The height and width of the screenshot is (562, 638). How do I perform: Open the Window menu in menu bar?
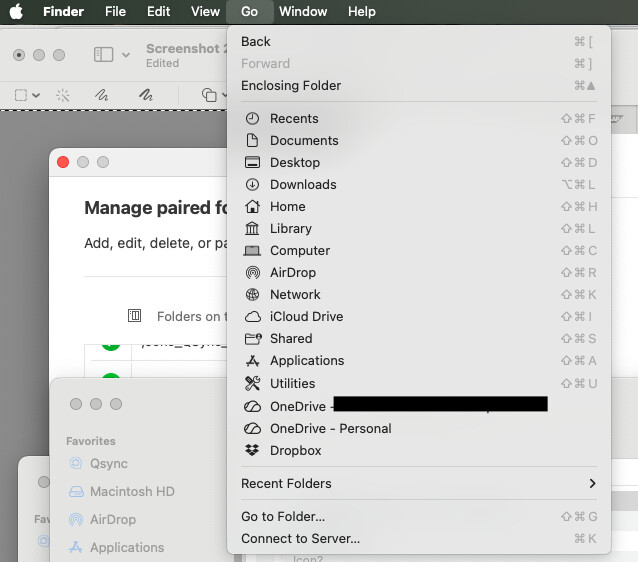[303, 12]
